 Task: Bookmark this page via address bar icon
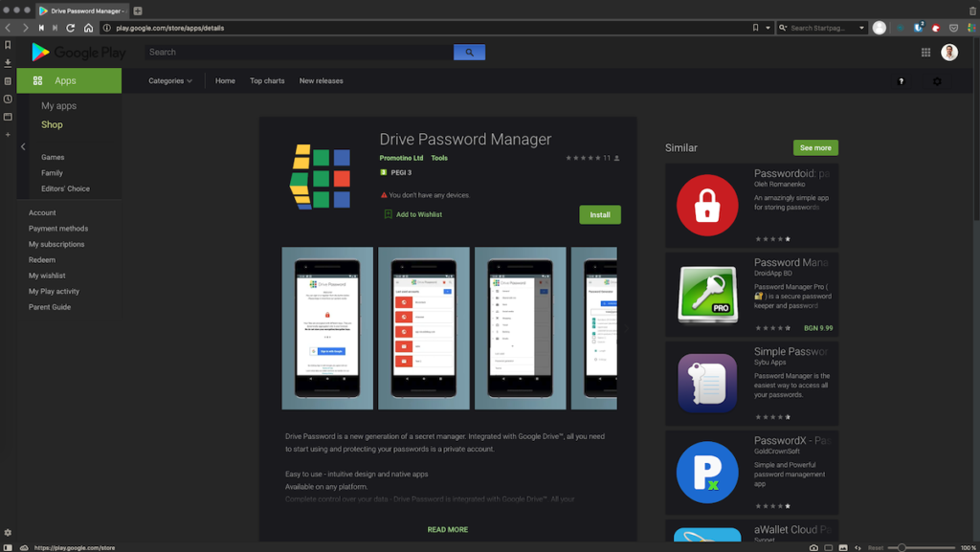click(x=755, y=28)
